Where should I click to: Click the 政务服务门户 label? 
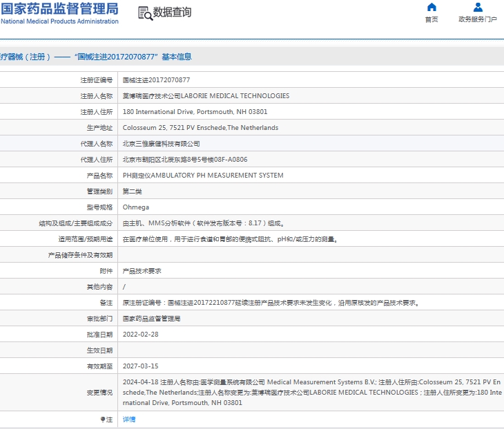pyautogui.click(x=478, y=19)
